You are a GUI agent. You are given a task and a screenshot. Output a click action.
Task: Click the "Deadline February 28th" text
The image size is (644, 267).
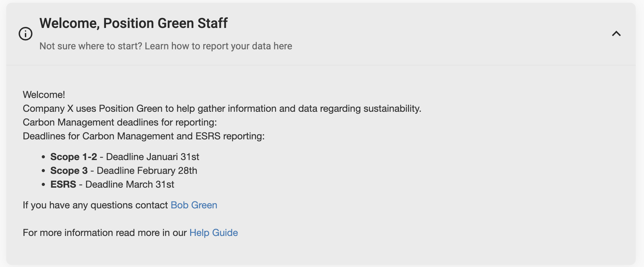[147, 171]
